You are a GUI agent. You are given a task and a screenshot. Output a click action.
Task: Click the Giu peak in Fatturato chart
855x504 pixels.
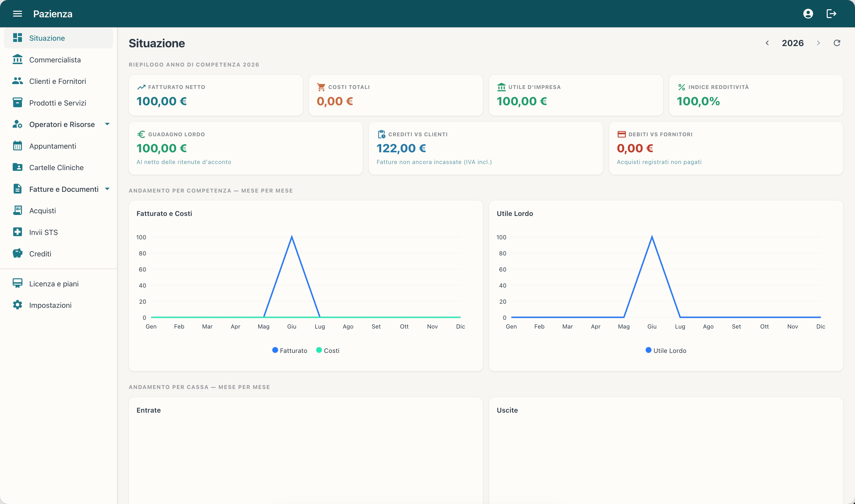pos(292,236)
